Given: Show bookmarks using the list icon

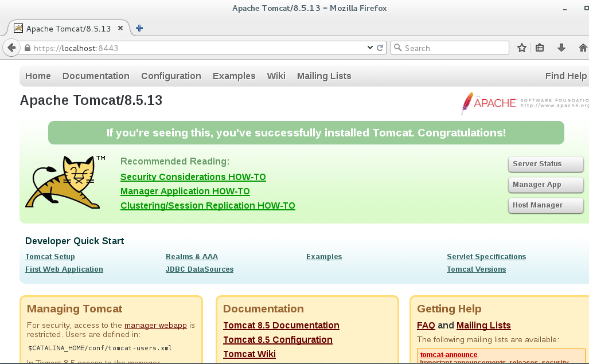Looking at the screenshot, I should (540, 48).
